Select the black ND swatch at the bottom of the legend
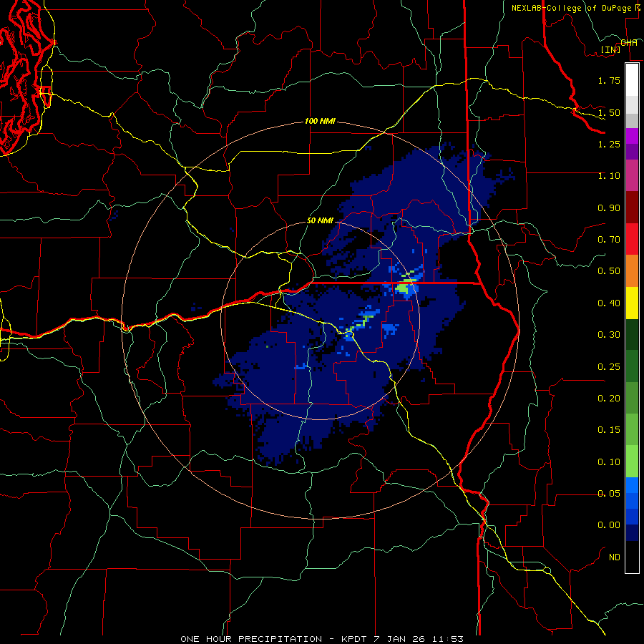Image resolution: width=644 pixels, height=644 pixels. click(632, 557)
